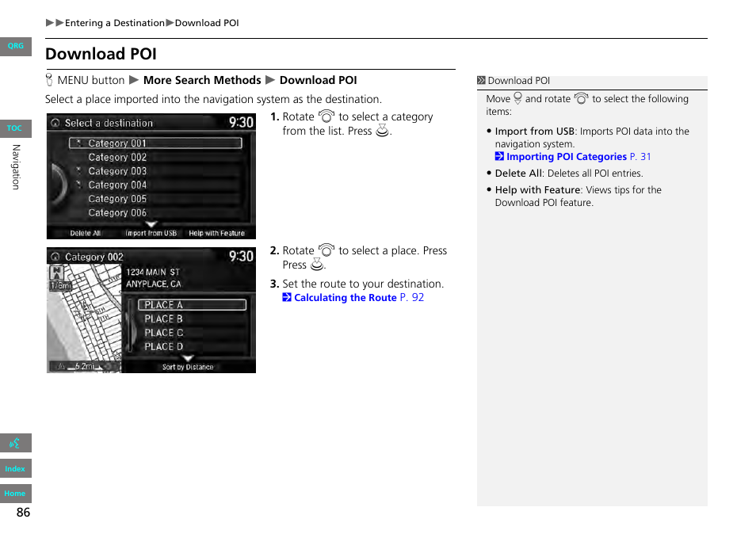
Task: Click the Delete All bullet description
Action: pos(569,174)
